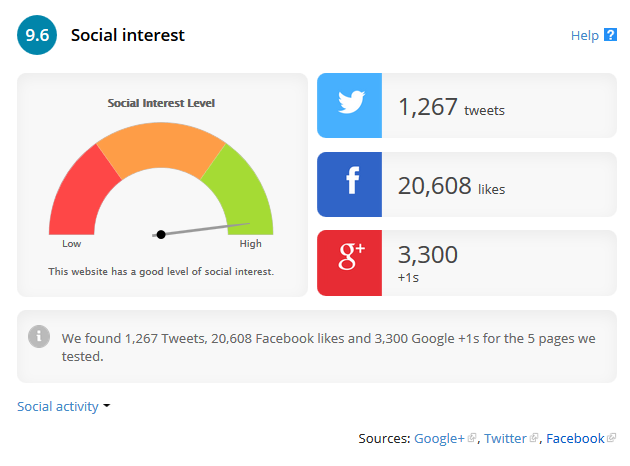630x466 pixels.
Task: Open the Facebook source link
Action: (575, 438)
